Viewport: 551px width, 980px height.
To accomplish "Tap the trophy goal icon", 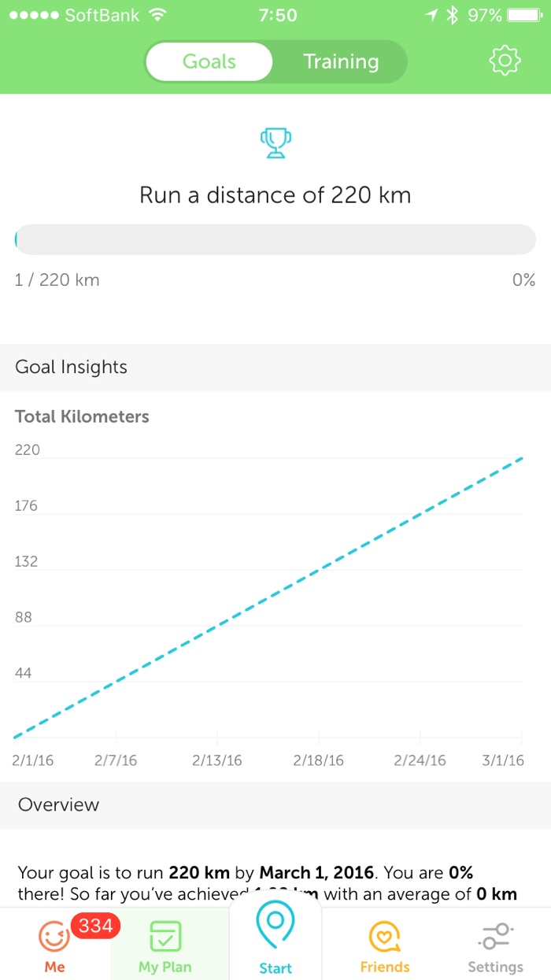I will tap(275, 143).
